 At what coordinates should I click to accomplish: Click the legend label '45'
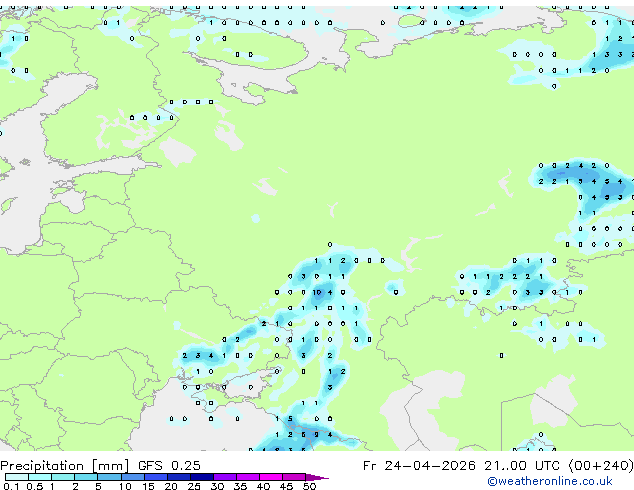[286, 486]
